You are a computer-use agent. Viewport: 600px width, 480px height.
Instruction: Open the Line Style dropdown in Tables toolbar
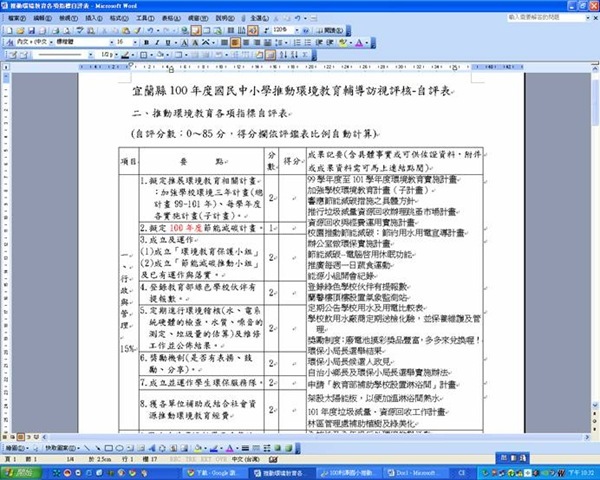pyautogui.click(x=91, y=55)
